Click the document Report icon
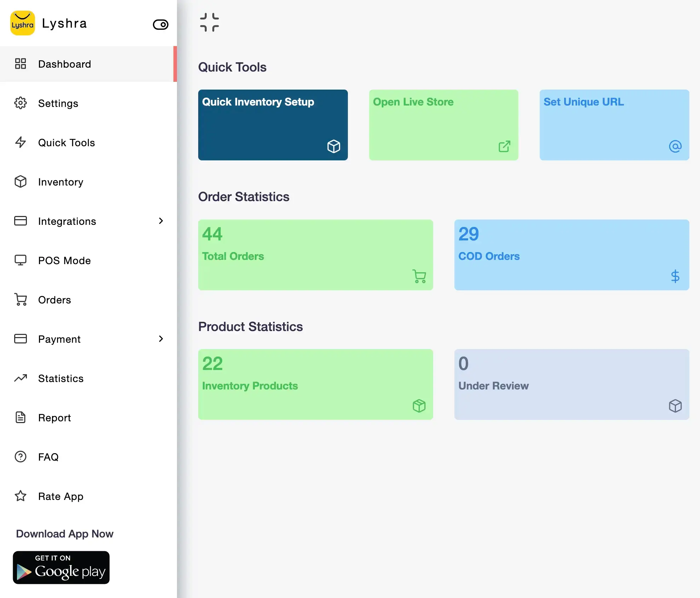This screenshot has height=598, width=700. pos(21,417)
